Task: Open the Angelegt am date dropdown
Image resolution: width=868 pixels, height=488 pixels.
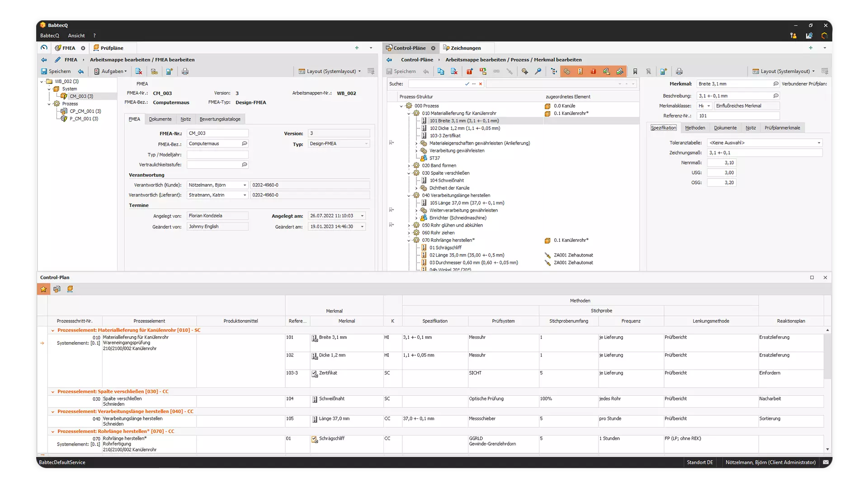Action: point(362,216)
